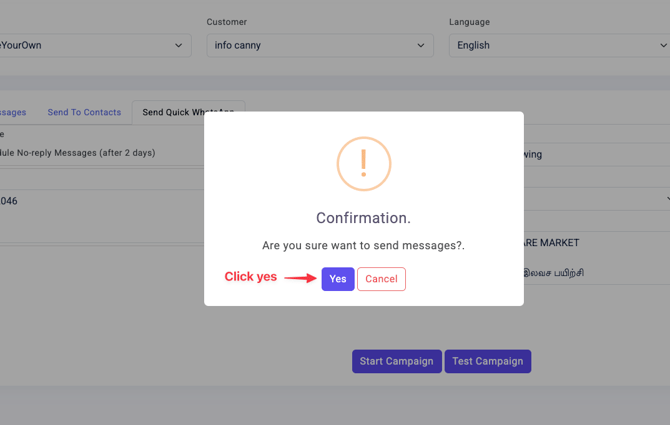670x425 pixels.
Task: Open the Language dropdown set to English
Action: [x=559, y=45]
